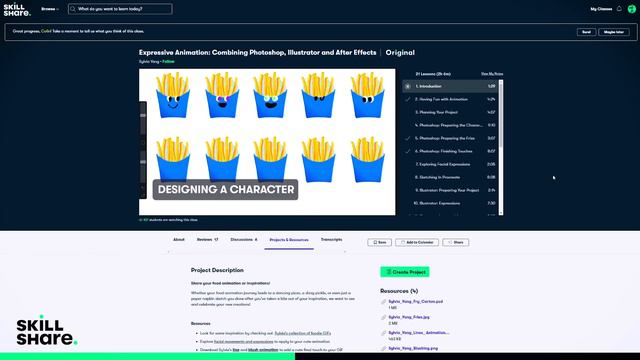Click the magnifier icon in the search box
The height and width of the screenshot is (360, 640).
(73, 9)
